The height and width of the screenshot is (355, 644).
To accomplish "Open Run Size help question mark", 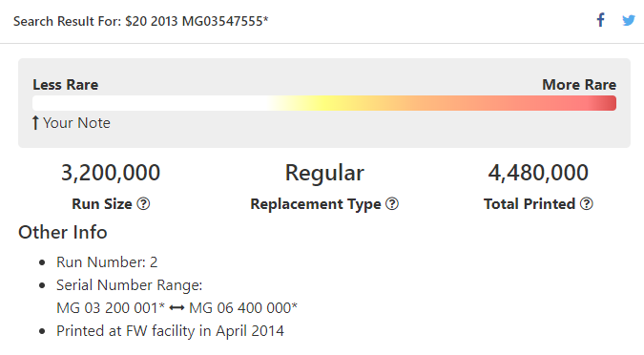I will tap(143, 204).
